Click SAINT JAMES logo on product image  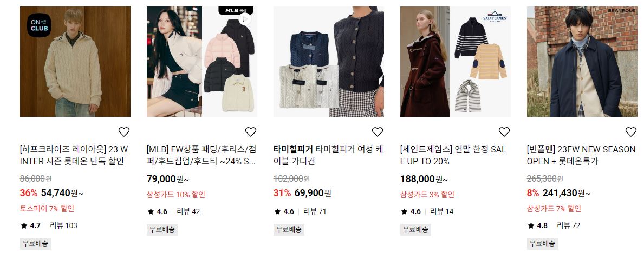(x=495, y=16)
